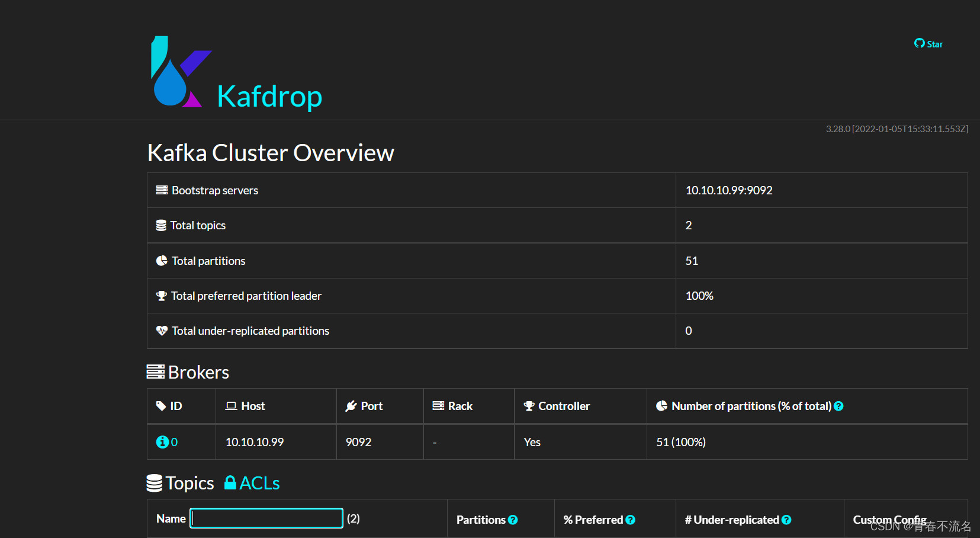Click the Host column laptop icon
The height and width of the screenshot is (538, 980).
(231, 406)
